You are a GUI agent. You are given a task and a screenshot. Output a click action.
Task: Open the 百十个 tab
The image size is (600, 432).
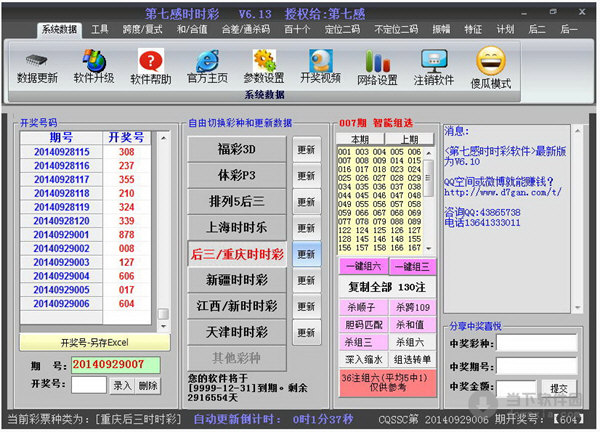point(297,29)
